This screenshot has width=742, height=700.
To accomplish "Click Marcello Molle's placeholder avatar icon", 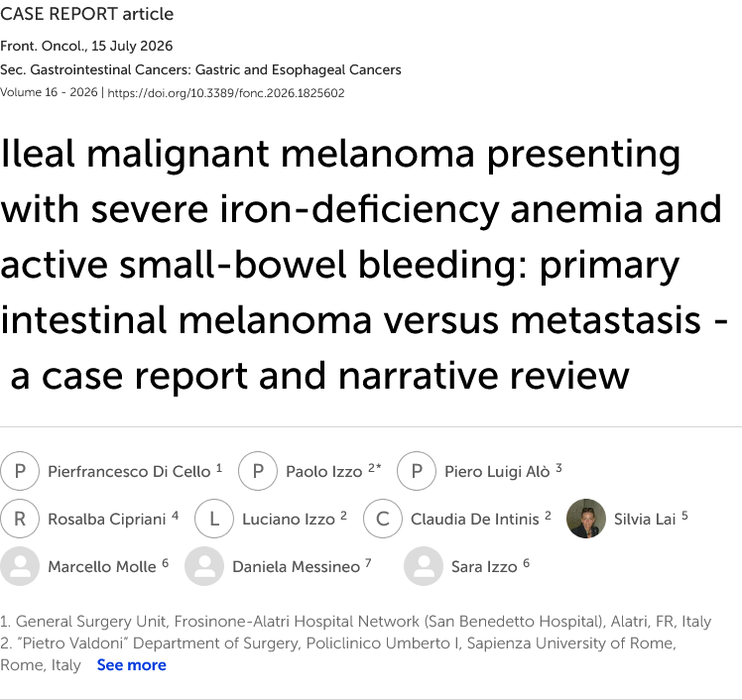I will 20,566.
